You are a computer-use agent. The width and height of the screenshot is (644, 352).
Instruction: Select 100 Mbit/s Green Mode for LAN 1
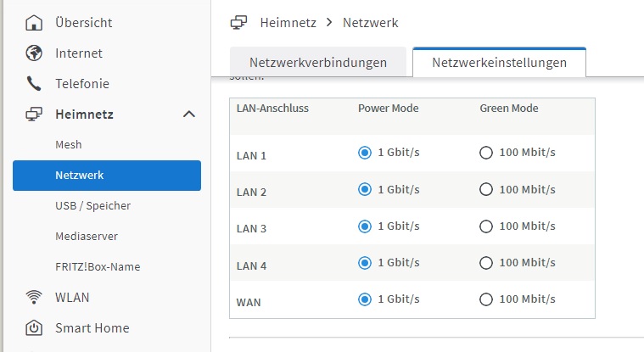point(486,153)
